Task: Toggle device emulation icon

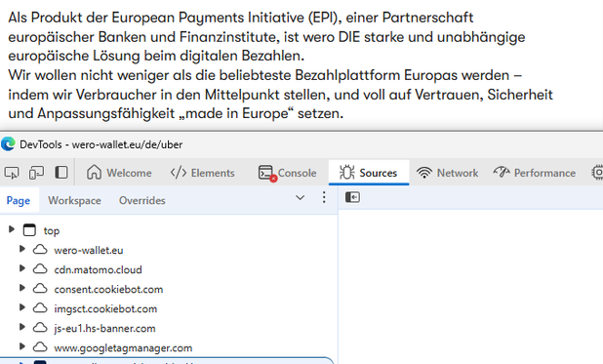Action: [x=36, y=173]
